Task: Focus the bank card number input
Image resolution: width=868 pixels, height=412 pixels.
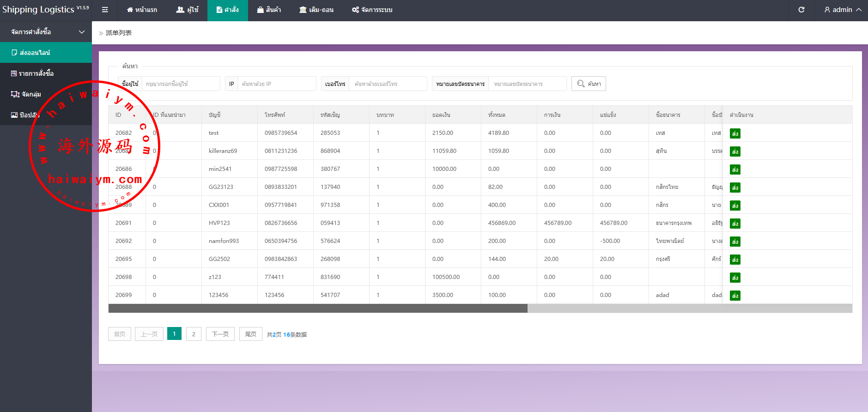Action: click(x=527, y=84)
